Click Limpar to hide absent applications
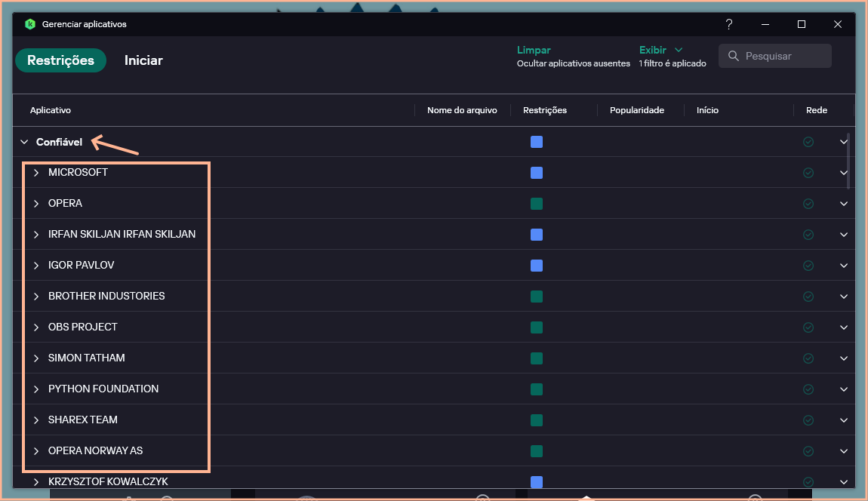 point(534,50)
